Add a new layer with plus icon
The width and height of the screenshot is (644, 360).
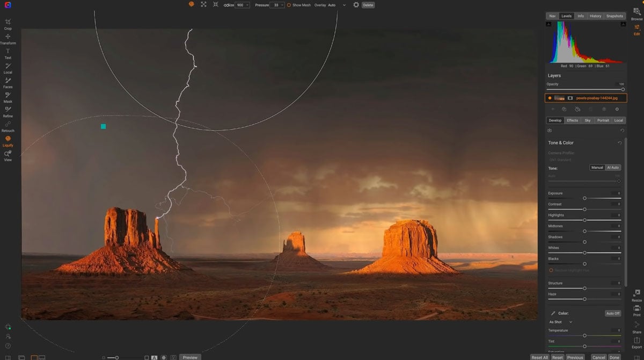tap(553, 109)
